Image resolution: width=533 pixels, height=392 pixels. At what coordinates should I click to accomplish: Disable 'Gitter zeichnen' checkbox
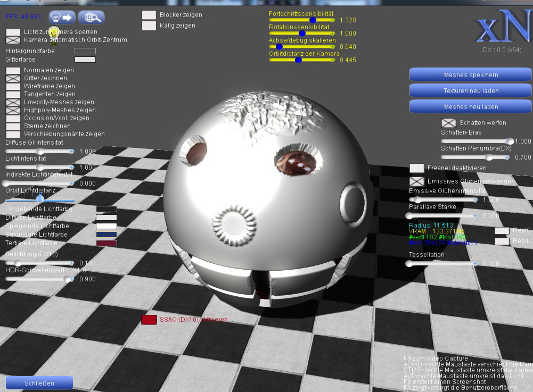tap(13, 79)
